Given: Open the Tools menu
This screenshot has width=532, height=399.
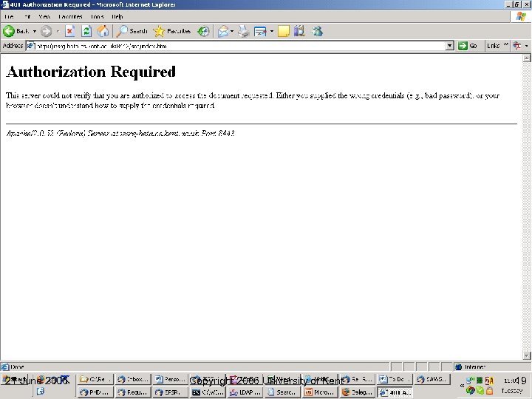Looking at the screenshot, I should pyautogui.click(x=97, y=16).
